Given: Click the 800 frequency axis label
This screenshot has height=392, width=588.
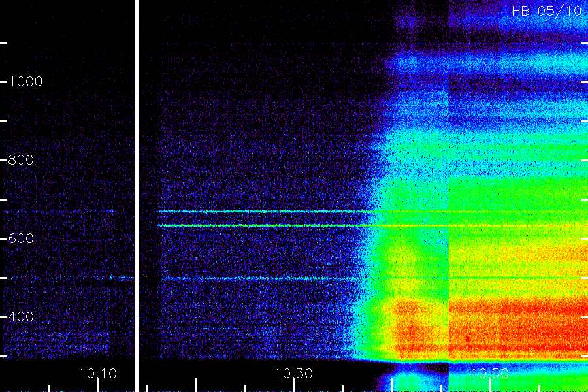Looking at the screenshot, I should pos(21,160).
